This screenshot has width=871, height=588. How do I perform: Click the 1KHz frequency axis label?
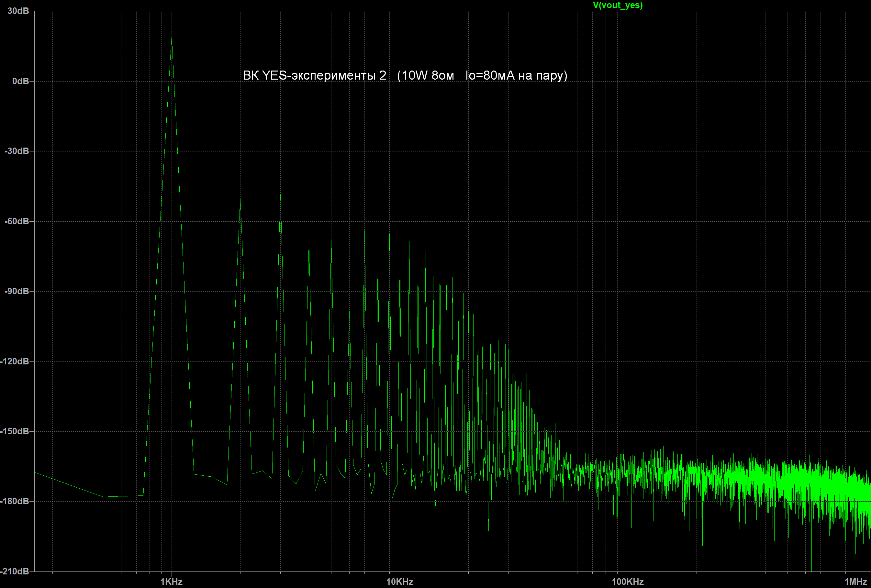click(x=171, y=582)
